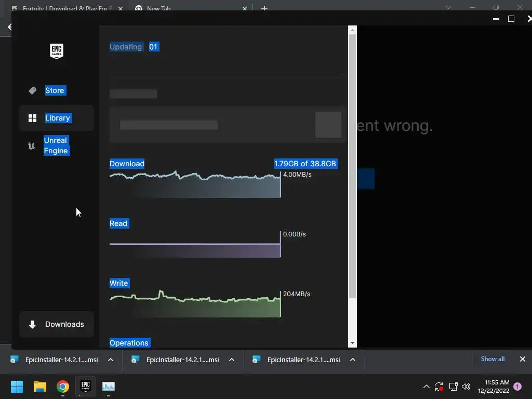Image resolution: width=532 pixels, height=399 pixels.
Task: Select the Operations label
Action: point(129,343)
